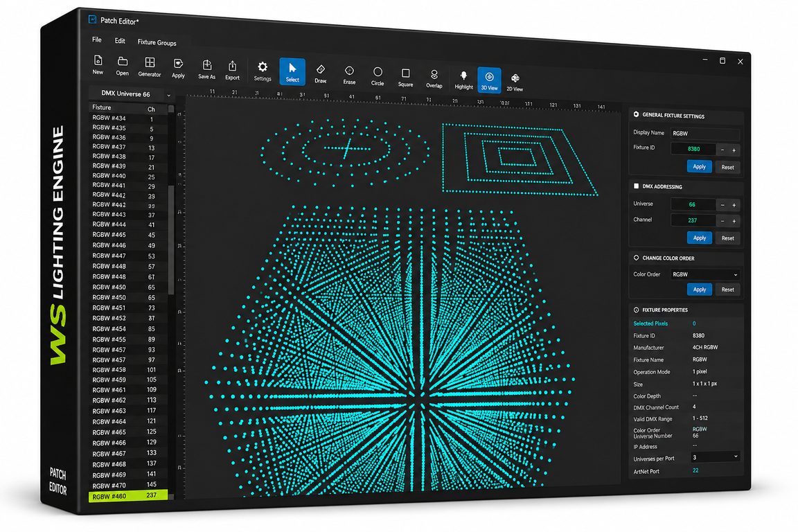The height and width of the screenshot is (532, 798).
Task: Increase Channel value with plus
Action: [734, 221]
